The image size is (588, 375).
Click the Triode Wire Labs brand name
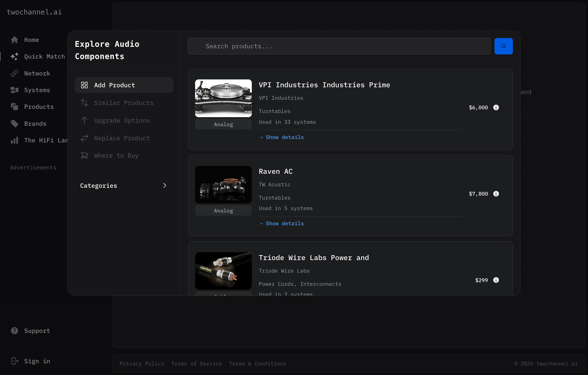[284, 271]
